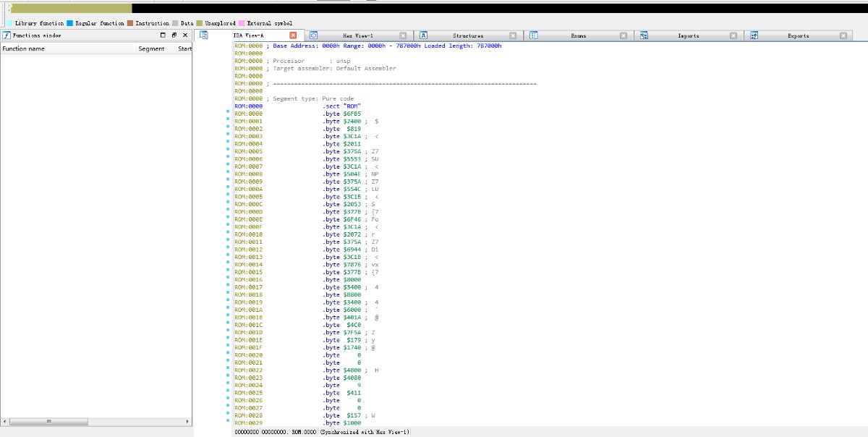Close the Exports tab
The width and height of the screenshot is (868, 437).
point(843,35)
